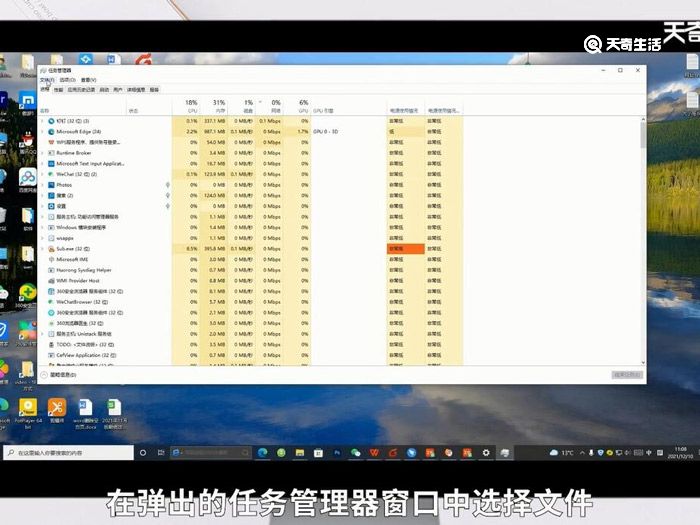Expand the WeChat process group
Image resolution: width=700 pixels, height=525 pixels.
pyautogui.click(x=43, y=174)
